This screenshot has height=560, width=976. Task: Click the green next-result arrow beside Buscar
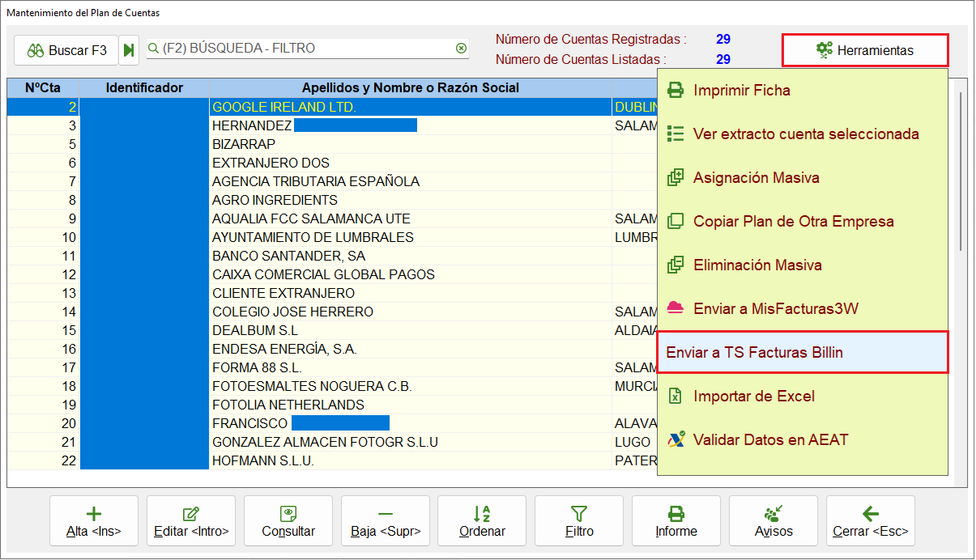coord(130,50)
